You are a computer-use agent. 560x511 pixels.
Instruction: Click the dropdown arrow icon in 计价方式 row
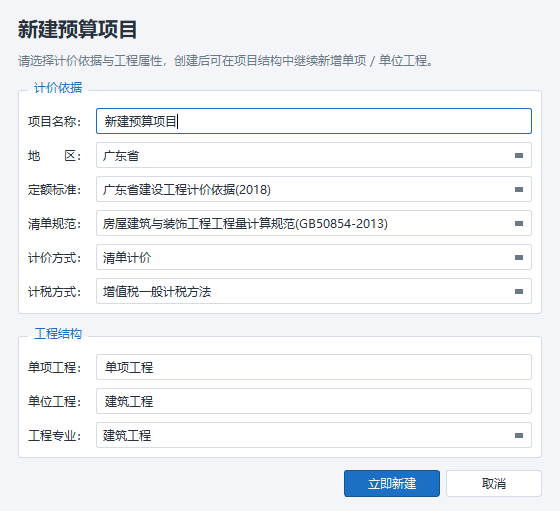(519, 257)
